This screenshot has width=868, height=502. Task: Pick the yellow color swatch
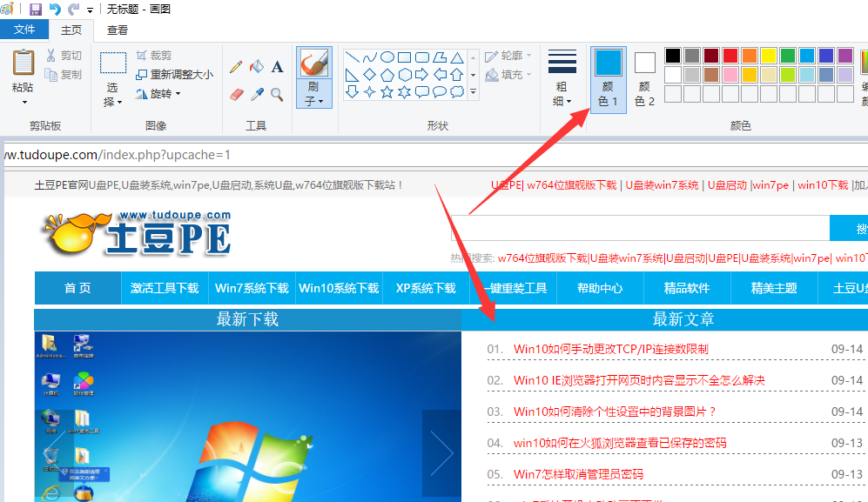769,56
